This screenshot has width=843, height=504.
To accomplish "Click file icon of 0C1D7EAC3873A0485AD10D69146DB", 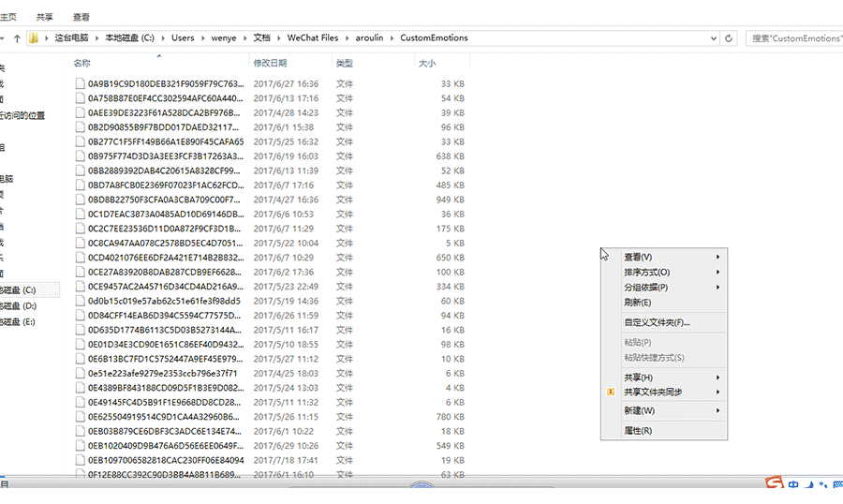I will (81, 215).
